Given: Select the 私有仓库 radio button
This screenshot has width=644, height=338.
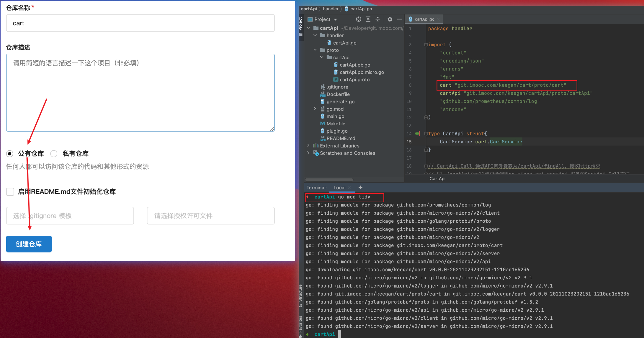Looking at the screenshot, I should [54, 154].
